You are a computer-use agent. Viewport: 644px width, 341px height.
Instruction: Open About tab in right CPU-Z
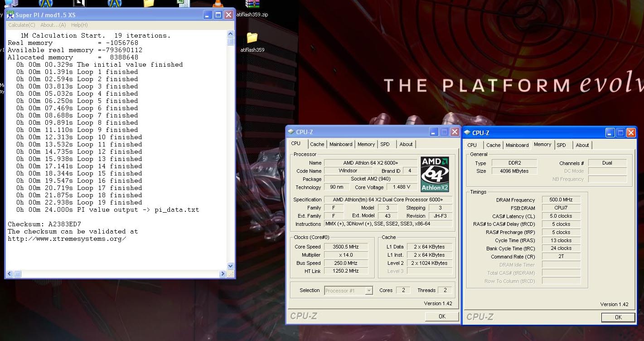click(x=582, y=145)
